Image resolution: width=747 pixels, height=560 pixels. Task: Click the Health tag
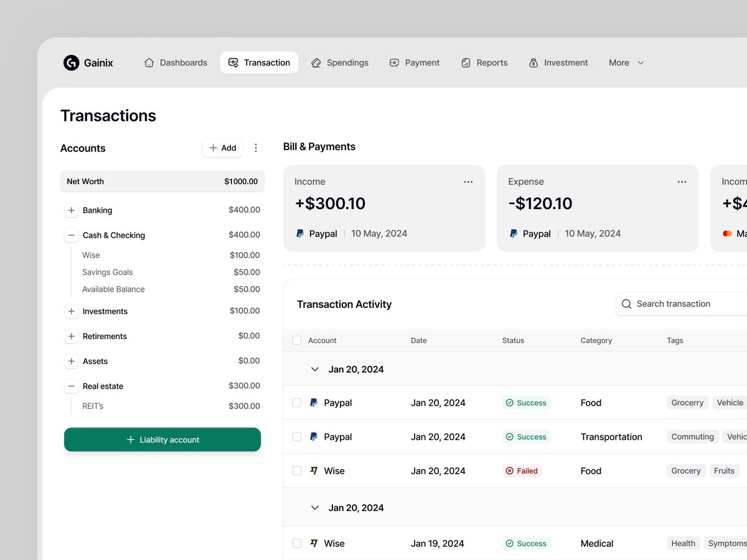click(x=683, y=543)
